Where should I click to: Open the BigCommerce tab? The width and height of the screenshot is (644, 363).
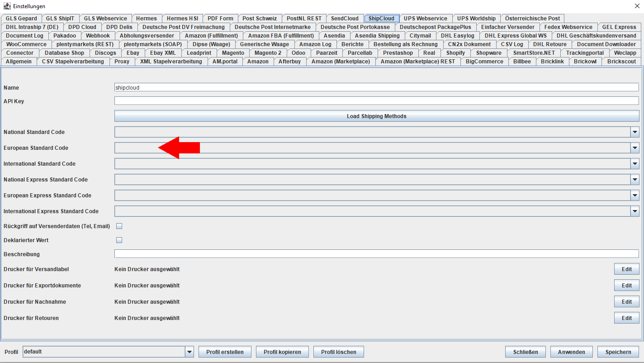click(x=484, y=62)
